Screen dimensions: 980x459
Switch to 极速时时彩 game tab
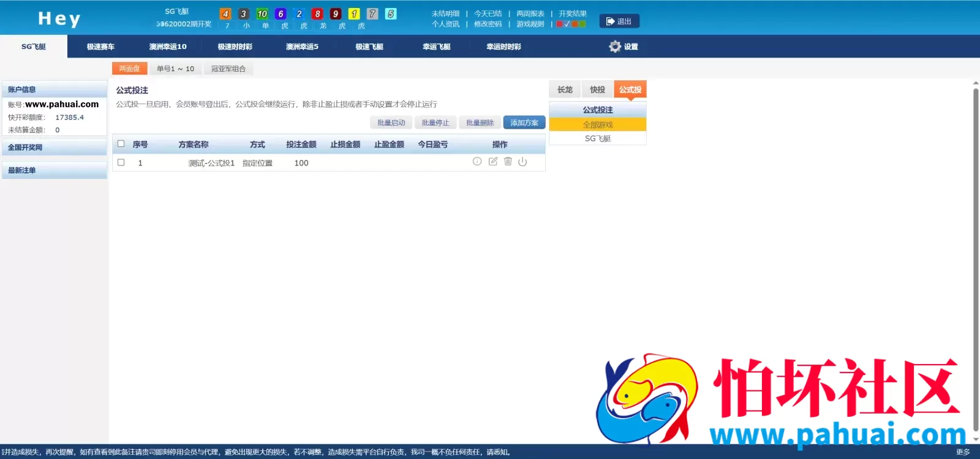(235, 47)
